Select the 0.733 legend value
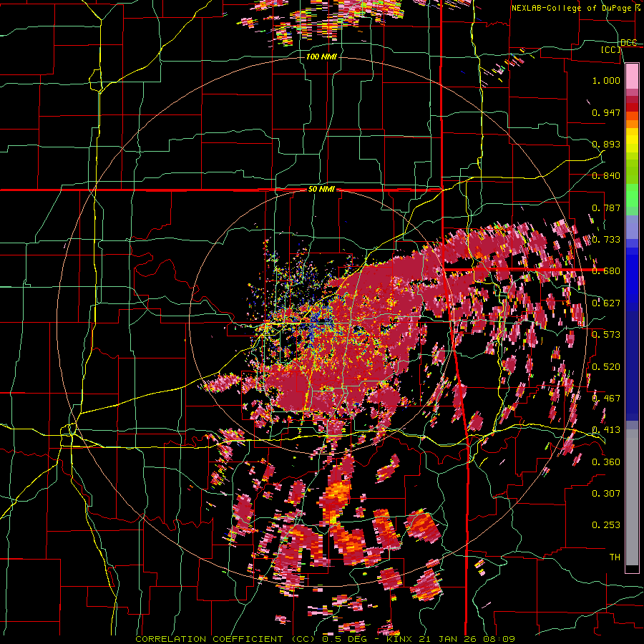Viewport: 644px width, 644px height. [x=606, y=240]
